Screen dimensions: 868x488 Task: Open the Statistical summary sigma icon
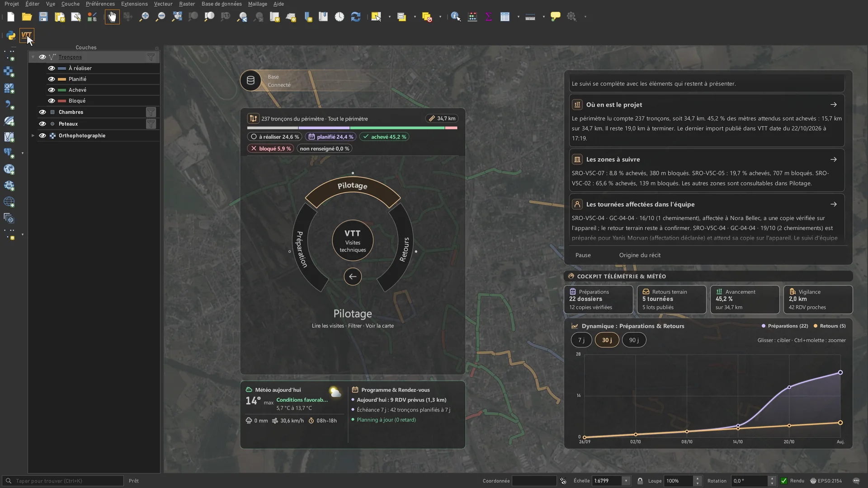489,17
